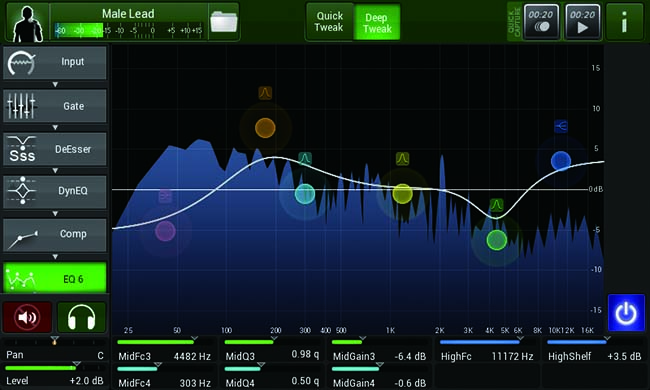Open the Input module
The width and height of the screenshot is (650, 390).
click(x=55, y=63)
